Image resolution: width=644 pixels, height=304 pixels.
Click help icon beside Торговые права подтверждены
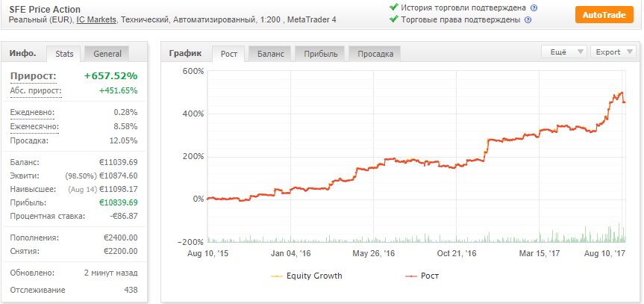coord(528,19)
